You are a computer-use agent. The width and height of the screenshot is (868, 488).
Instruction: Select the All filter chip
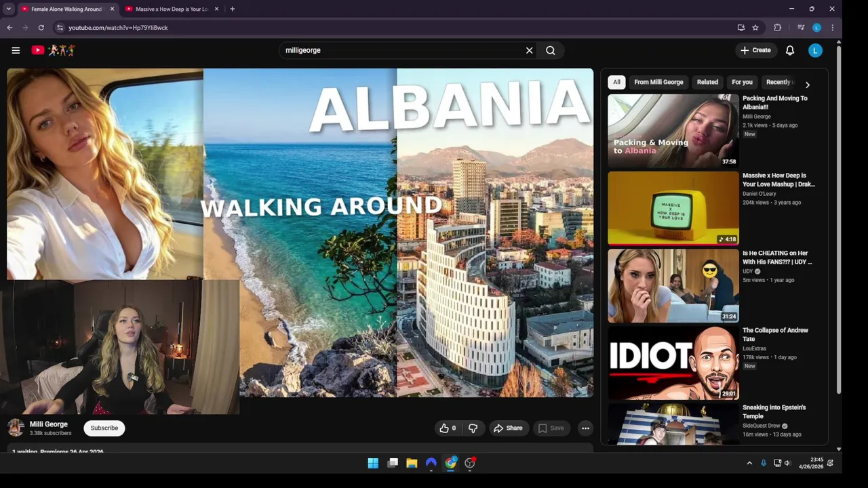pos(616,82)
